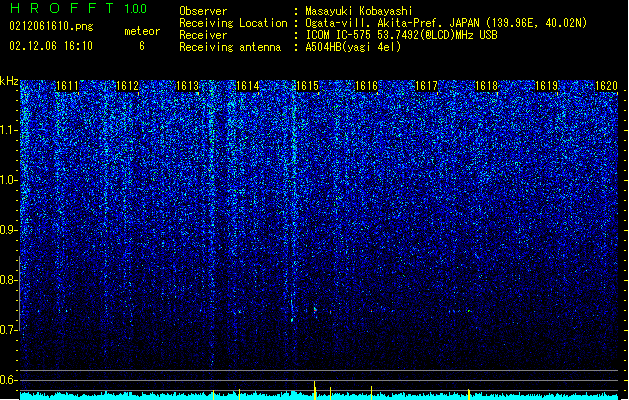Click the Receiving antenna label
The image size is (629, 400).
tap(230, 47)
